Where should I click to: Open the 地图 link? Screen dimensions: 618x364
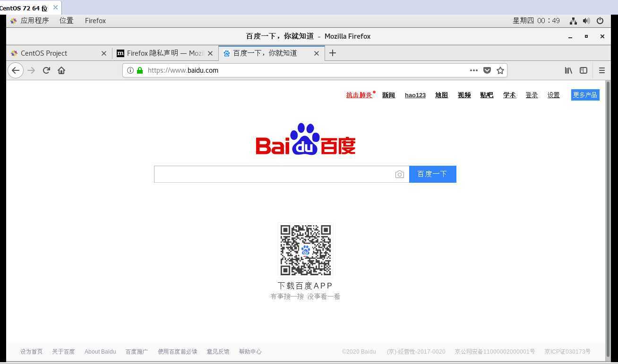tap(441, 95)
